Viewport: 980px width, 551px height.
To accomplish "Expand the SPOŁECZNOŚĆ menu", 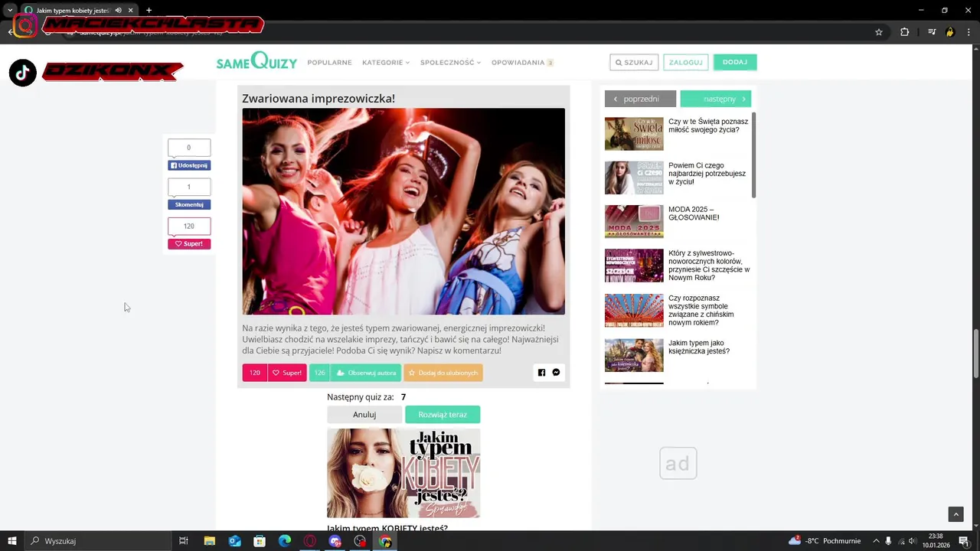I will [450, 63].
